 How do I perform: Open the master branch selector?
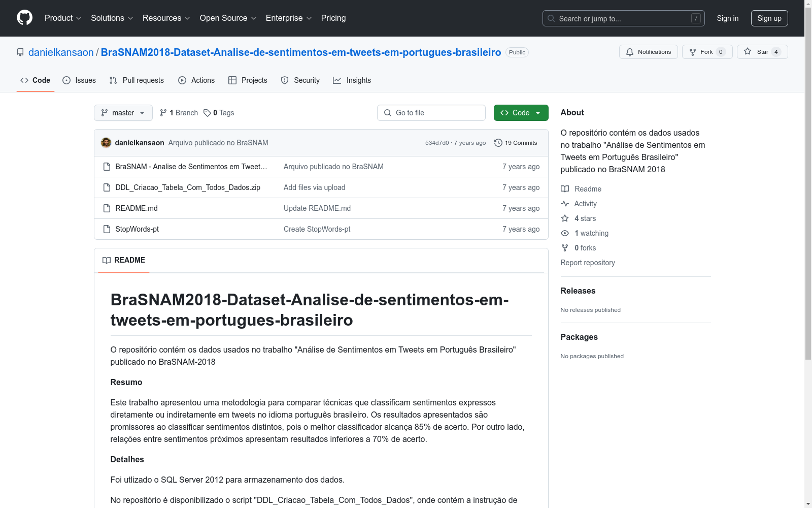point(123,113)
